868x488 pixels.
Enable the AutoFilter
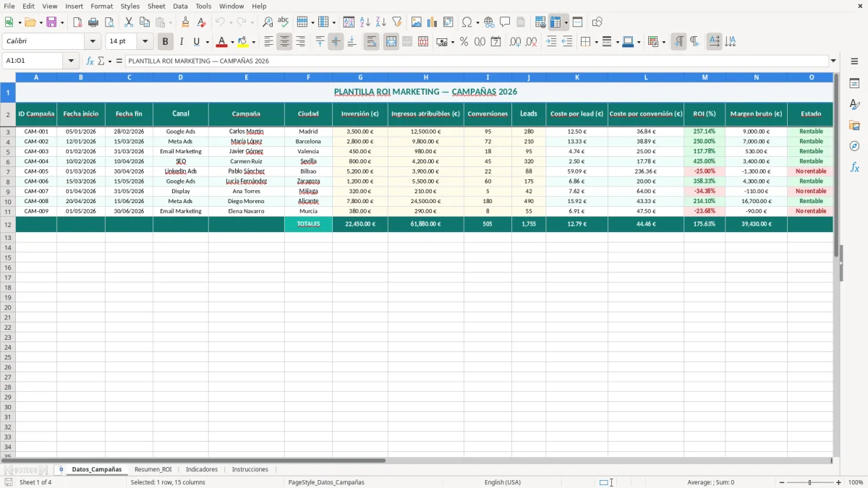[x=397, y=22]
